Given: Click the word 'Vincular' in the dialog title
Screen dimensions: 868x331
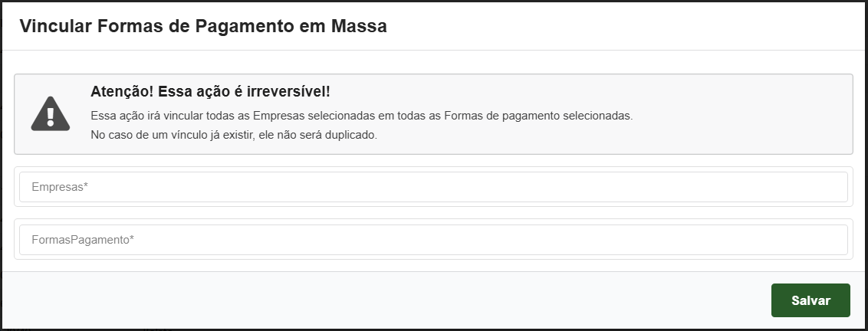Looking at the screenshot, I should pos(54,26).
